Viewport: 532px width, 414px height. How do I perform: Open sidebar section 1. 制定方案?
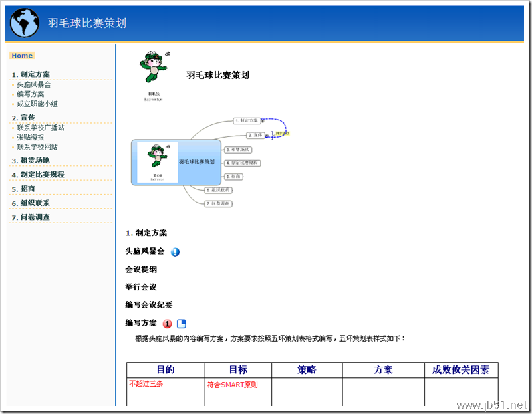tap(31, 74)
